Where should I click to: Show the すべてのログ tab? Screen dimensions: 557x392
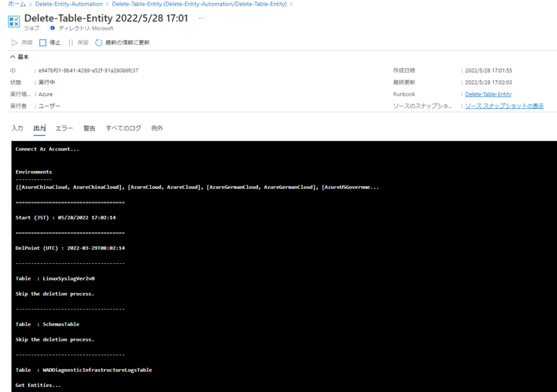pyautogui.click(x=123, y=128)
